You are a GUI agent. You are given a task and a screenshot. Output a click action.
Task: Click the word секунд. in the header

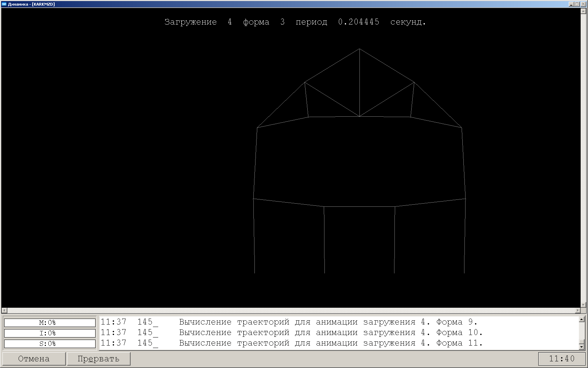[x=408, y=22]
